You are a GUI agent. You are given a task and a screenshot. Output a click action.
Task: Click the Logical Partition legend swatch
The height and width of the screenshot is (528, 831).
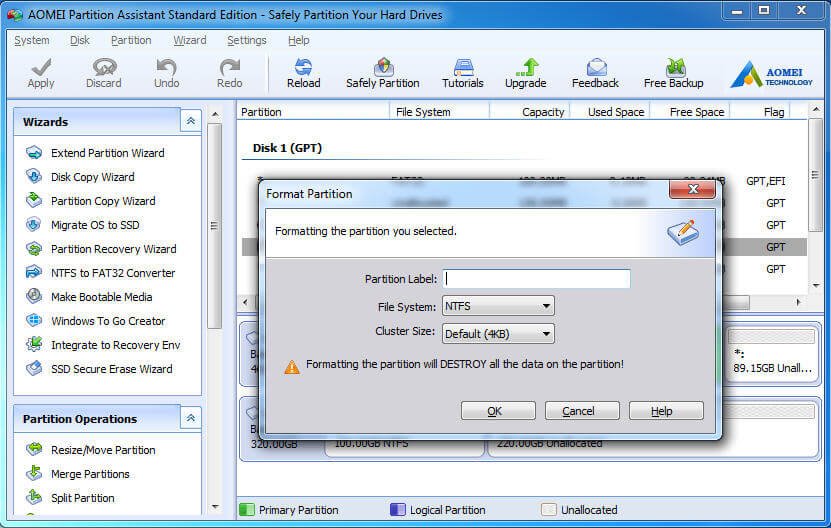pyautogui.click(x=397, y=509)
